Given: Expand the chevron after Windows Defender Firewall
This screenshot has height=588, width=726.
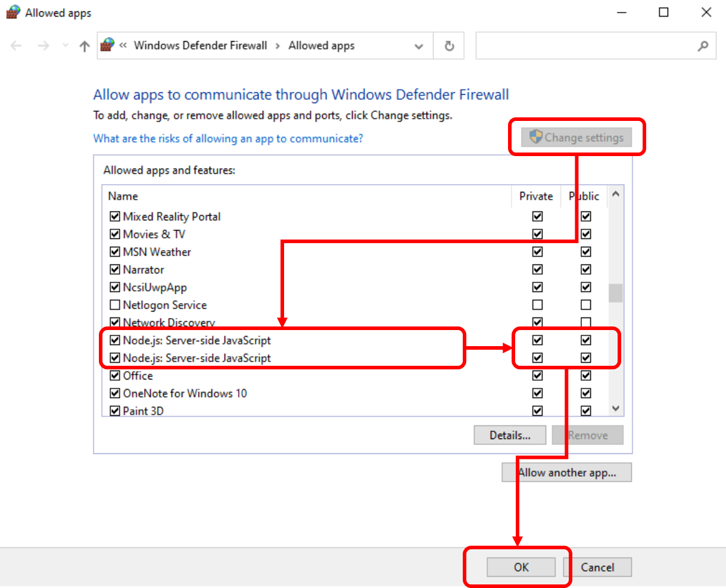Looking at the screenshot, I should tap(278, 46).
